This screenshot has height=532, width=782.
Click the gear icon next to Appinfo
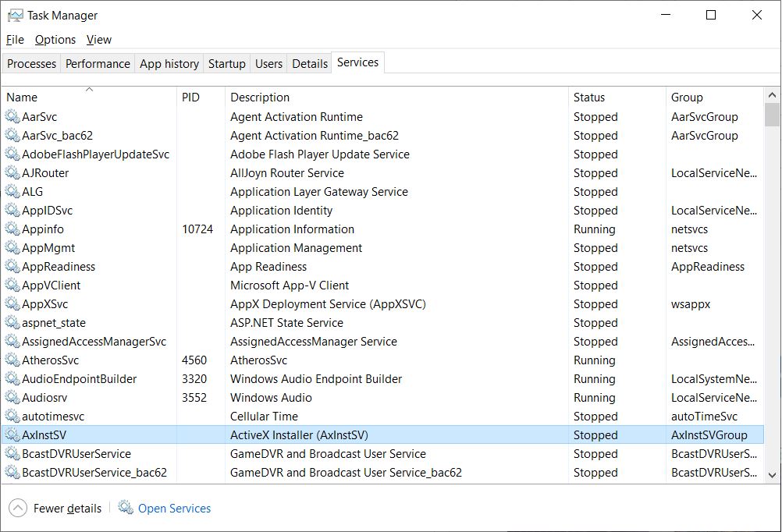coord(12,229)
